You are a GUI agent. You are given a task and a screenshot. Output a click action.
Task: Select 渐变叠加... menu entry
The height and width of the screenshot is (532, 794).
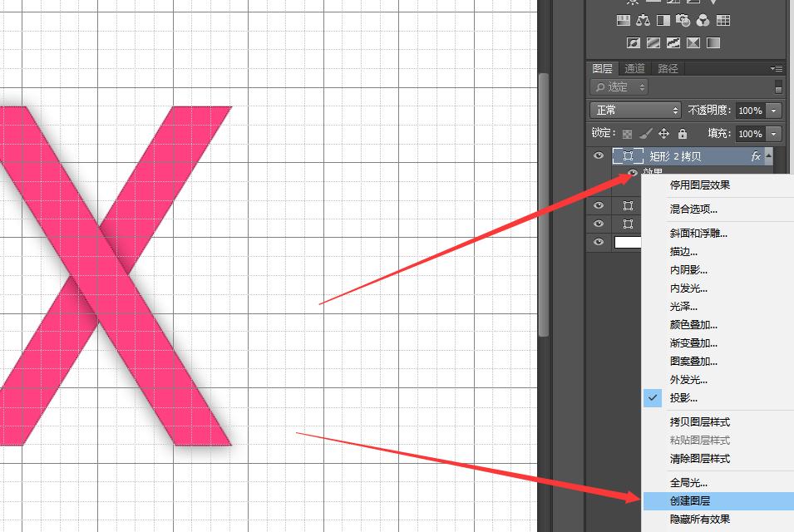[x=718, y=343]
